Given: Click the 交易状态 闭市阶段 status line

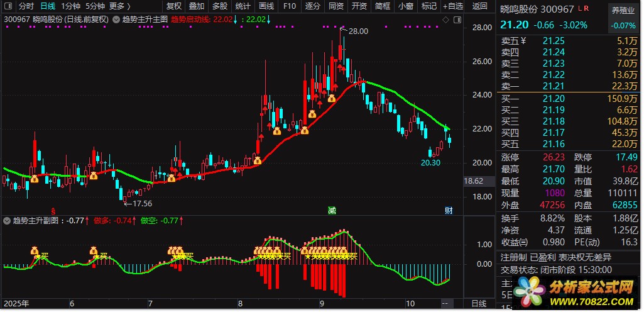Looking at the screenshot, I should [x=556, y=270].
